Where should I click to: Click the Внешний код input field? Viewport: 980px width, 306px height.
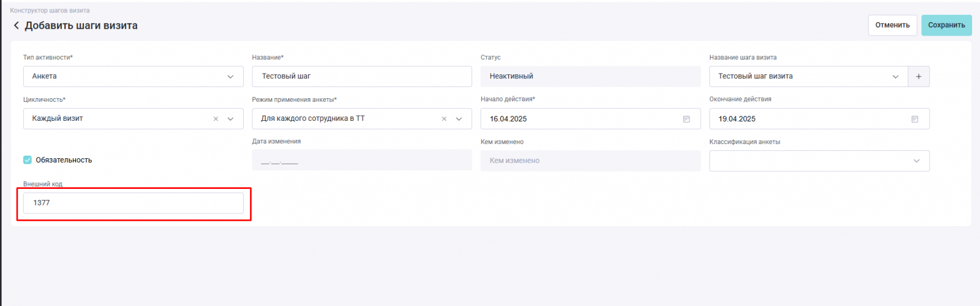(133, 203)
